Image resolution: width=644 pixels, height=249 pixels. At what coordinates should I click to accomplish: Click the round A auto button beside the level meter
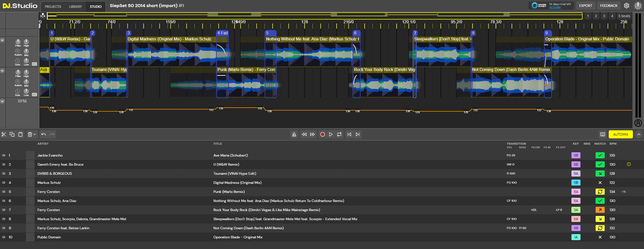(x=638, y=123)
